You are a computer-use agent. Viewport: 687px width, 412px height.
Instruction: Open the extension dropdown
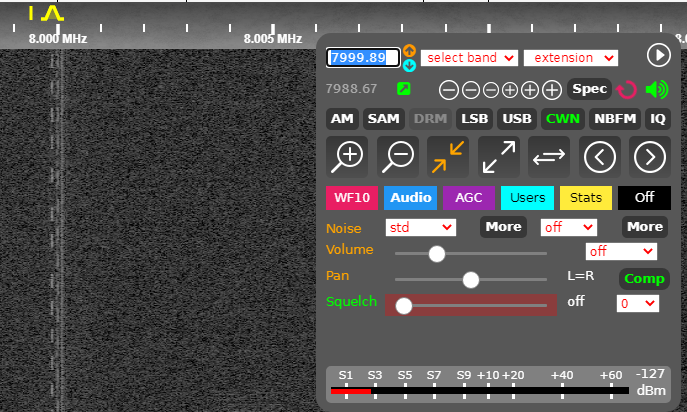click(x=571, y=58)
